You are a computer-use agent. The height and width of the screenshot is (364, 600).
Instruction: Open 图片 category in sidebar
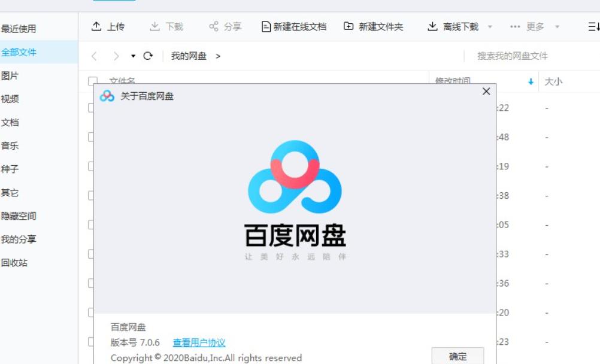tap(10, 75)
